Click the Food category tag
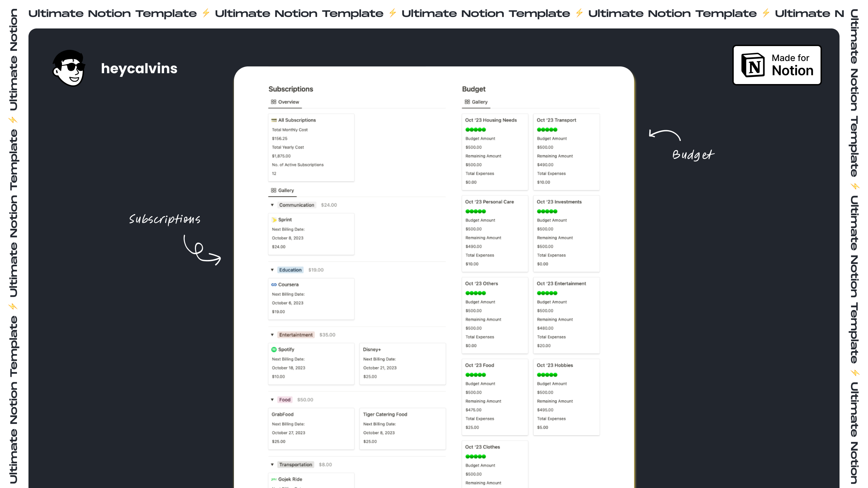This screenshot has width=868, height=488. (x=285, y=400)
